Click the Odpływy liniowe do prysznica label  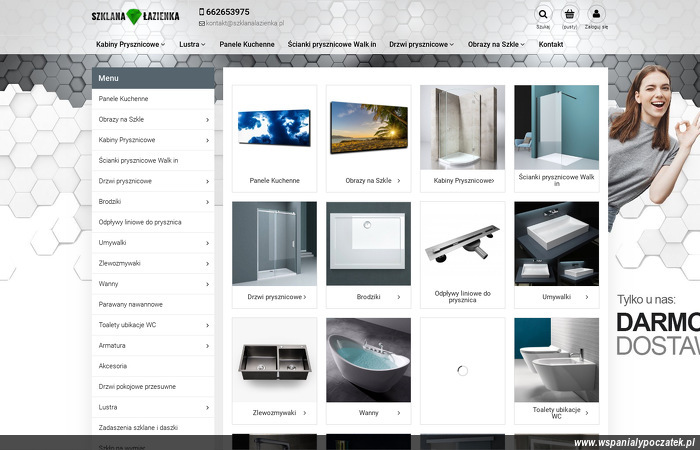[x=462, y=297]
